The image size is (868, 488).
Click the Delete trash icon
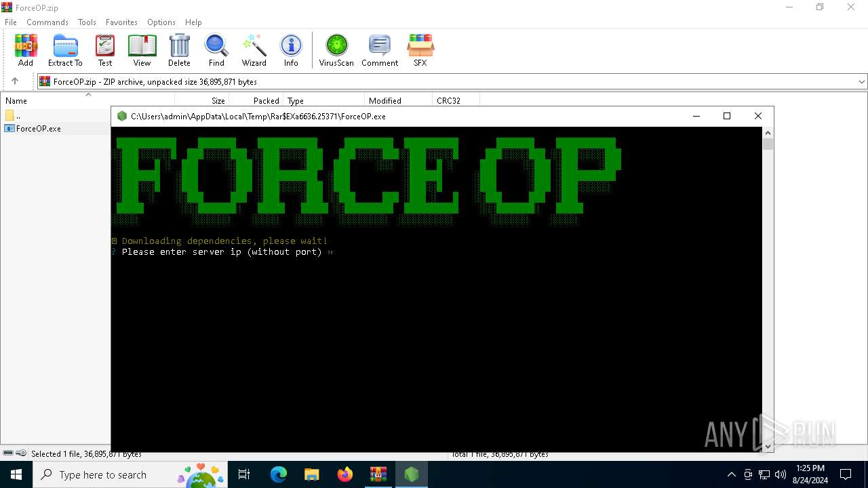pyautogui.click(x=179, y=50)
